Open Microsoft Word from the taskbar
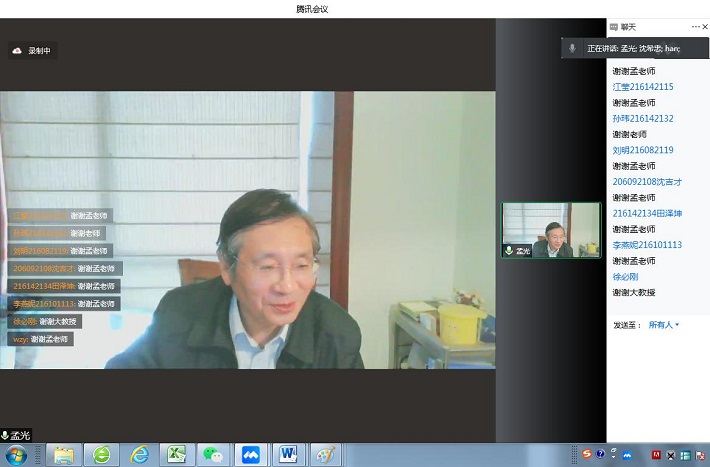This screenshot has width=710, height=467. click(x=288, y=455)
